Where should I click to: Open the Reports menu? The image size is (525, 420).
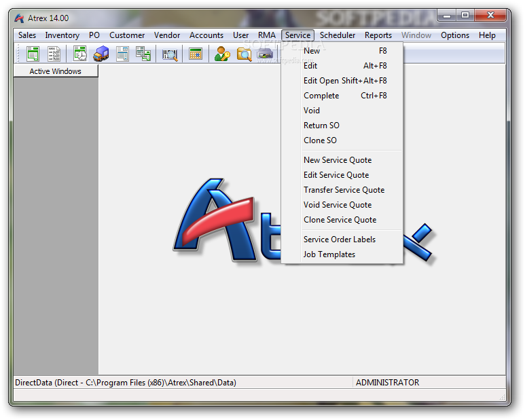378,35
